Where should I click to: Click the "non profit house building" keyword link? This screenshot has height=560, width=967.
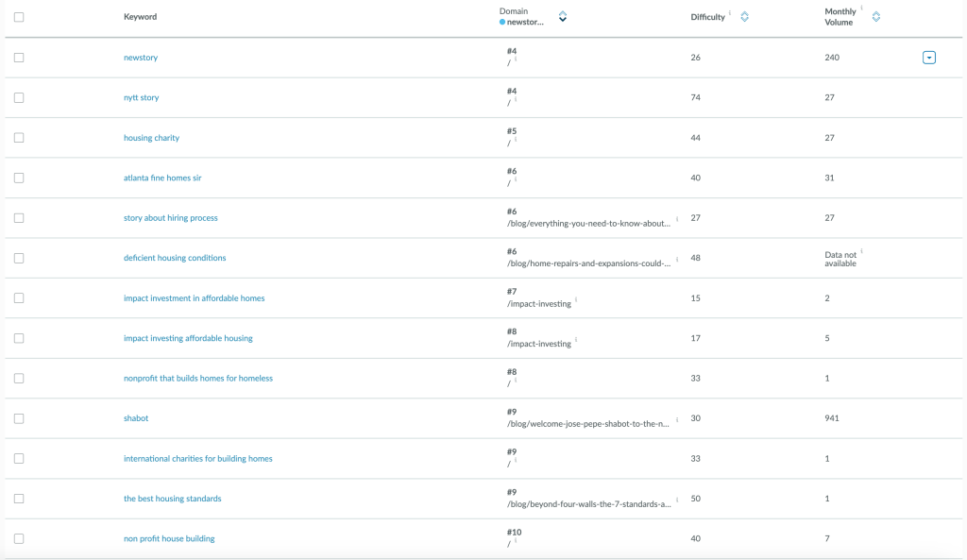(x=169, y=538)
